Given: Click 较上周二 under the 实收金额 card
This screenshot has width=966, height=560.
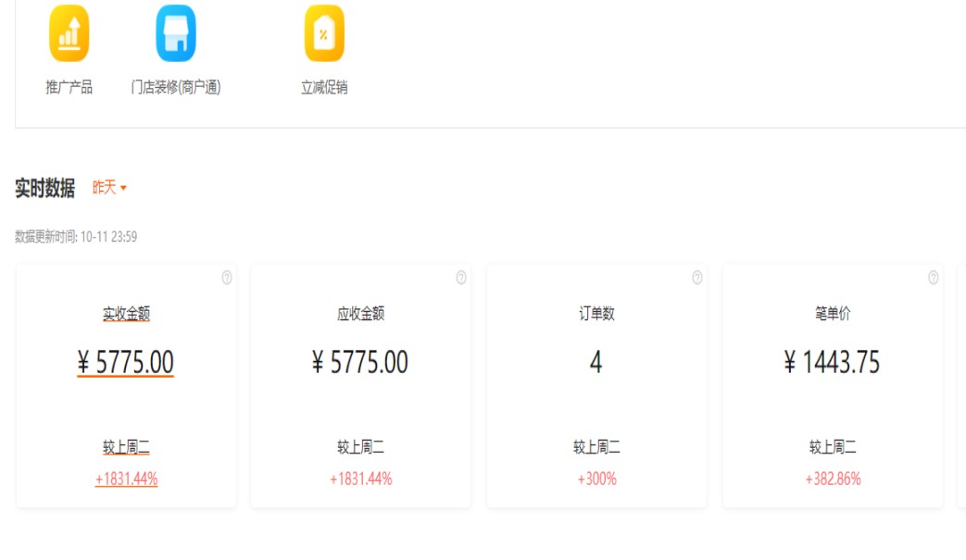Looking at the screenshot, I should click(126, 448).
